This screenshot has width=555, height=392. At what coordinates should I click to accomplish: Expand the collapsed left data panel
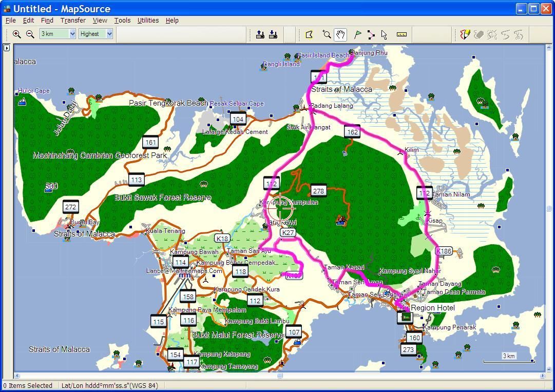7,48
